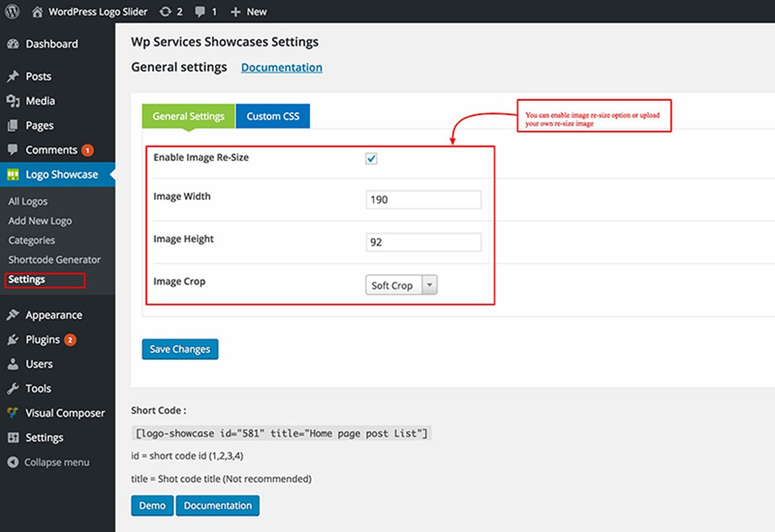This screenshot has height=532, width=775.
Task: Open the updates icon showing 2
Action: point(166,12)
